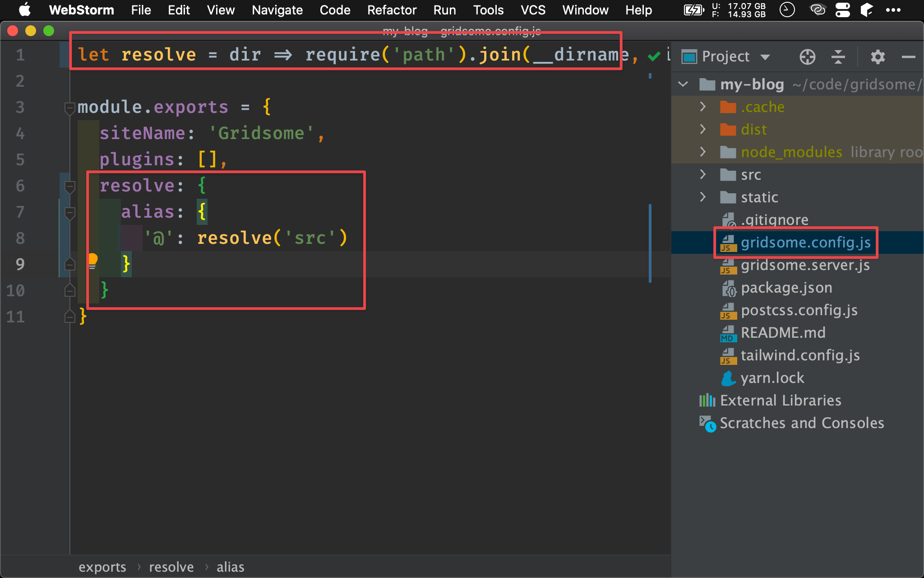This screenshot has width=924, height=578.
Task: Click the three dots overflow icon in menu bar
Action: pos(893,10)
